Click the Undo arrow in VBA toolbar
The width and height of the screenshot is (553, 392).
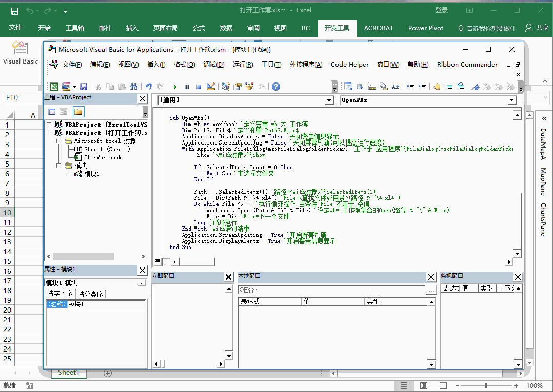149,87
